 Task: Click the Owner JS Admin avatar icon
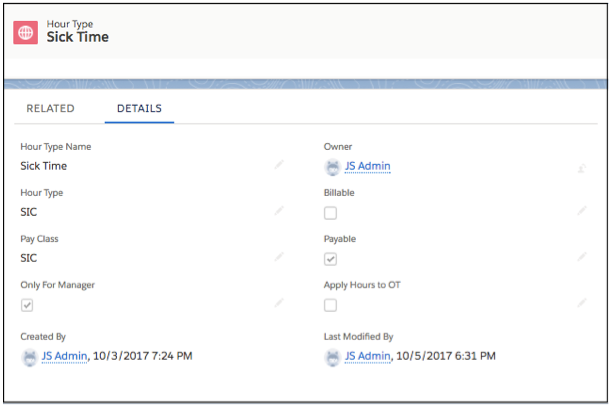332,166
